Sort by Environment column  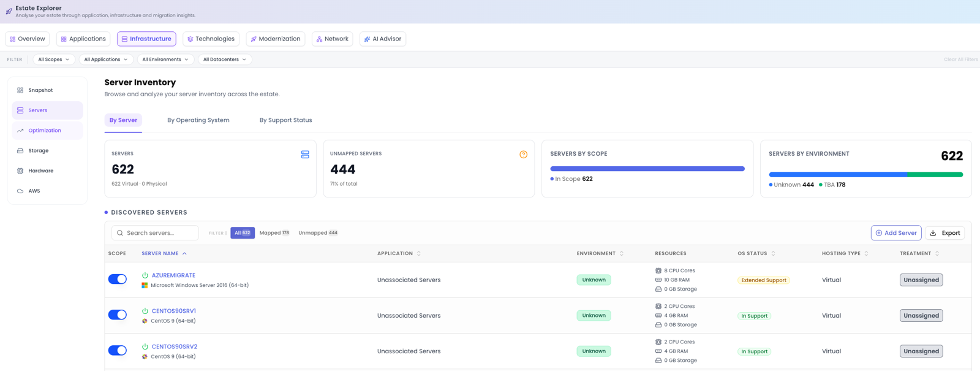(x=600, y=253)
